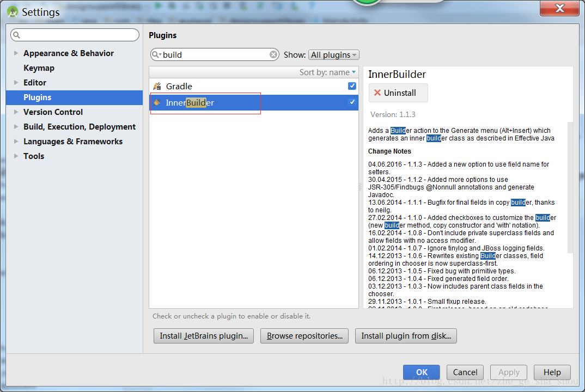Click the InnerBuilder title in details pane
The height and width of the screenshot is (392, 585).
(397, 74)
